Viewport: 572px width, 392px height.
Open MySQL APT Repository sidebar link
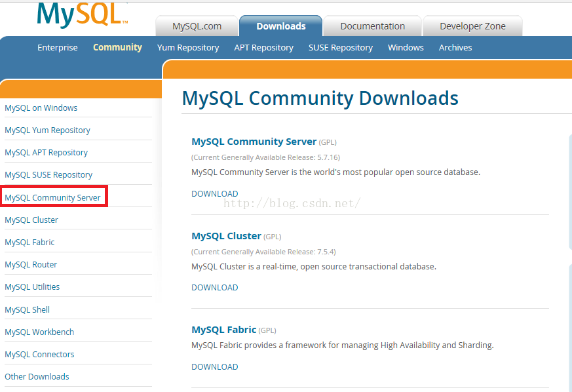point(46,153)
